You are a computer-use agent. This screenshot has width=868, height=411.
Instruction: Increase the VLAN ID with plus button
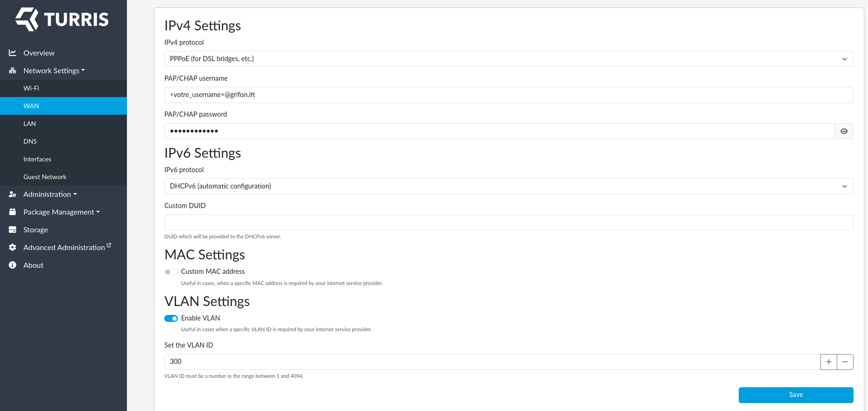click(828, 362)
